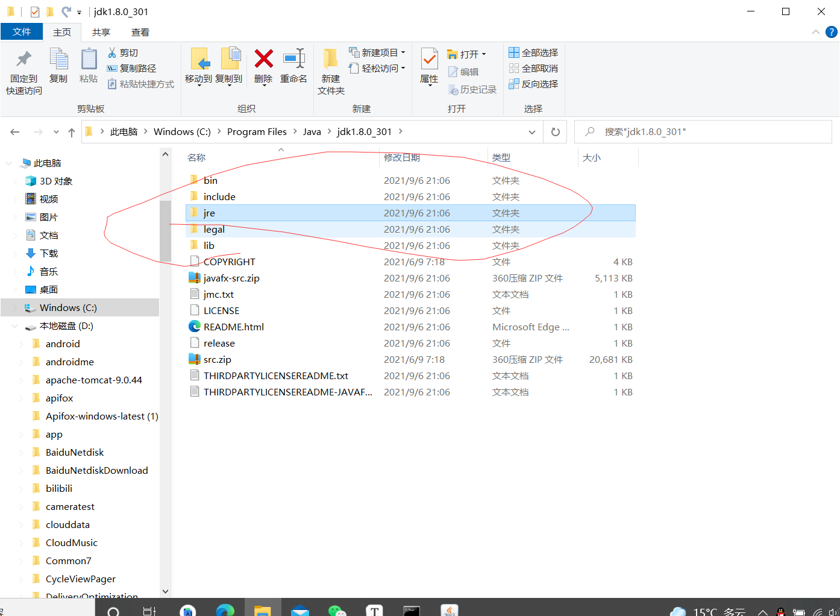Click the navigation pane scrollbar thumb
This screenshot has height=616, width=840.
(166, 231)
